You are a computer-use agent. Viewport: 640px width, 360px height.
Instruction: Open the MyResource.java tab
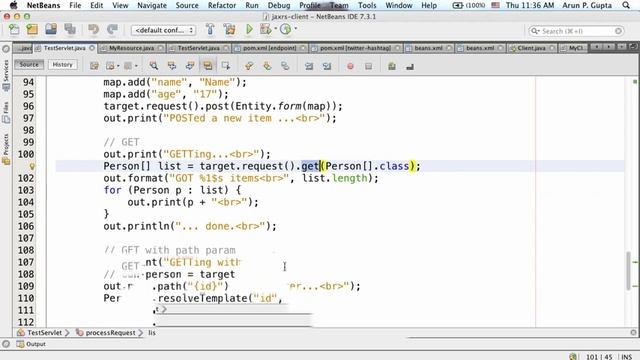[x=131, y=48]
